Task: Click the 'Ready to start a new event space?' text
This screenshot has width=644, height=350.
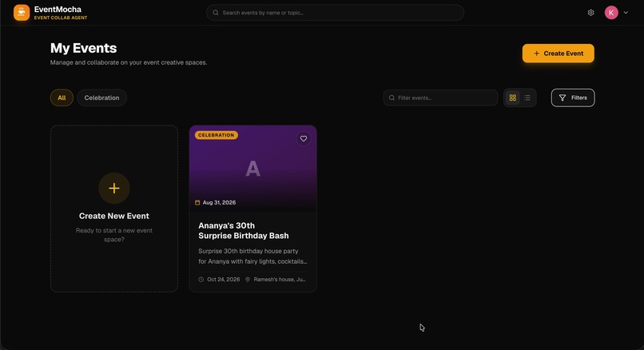Action: point(114,235)
